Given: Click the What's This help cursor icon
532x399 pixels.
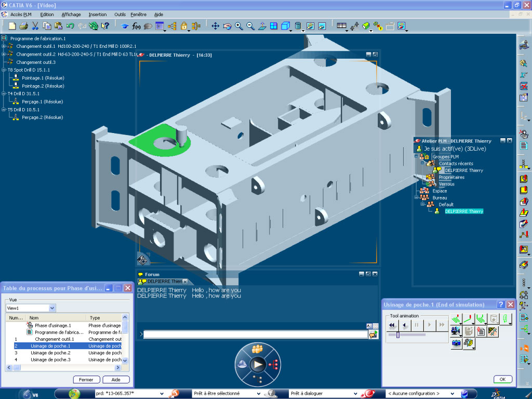Looking at the screenshot, I should [105, 26].
